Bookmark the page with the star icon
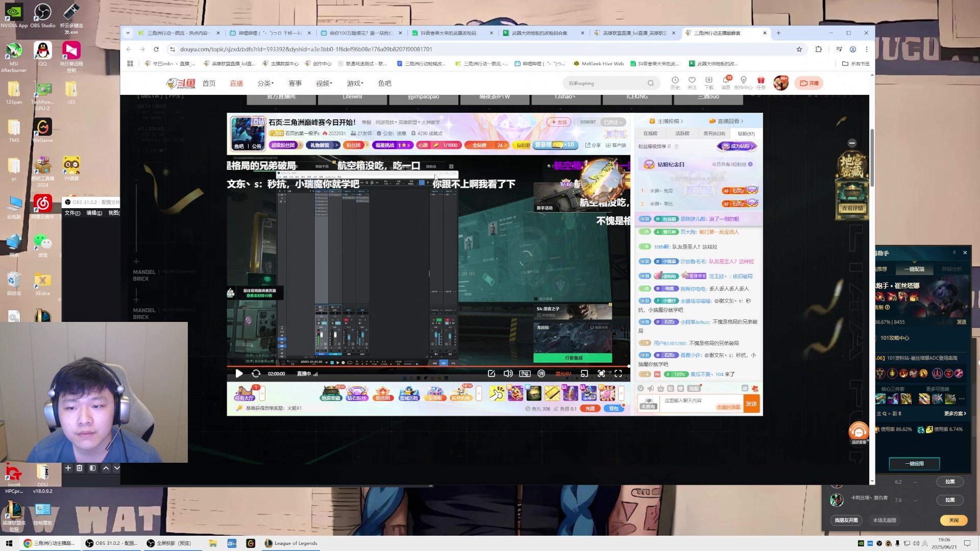The image size is (980, 551). 799,49
